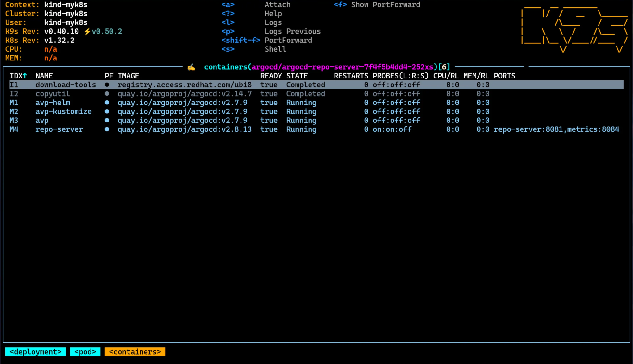633x364 pixels.
Task: Click the argocd:v2.14.7 image cell
Action: tap(185, 94)
